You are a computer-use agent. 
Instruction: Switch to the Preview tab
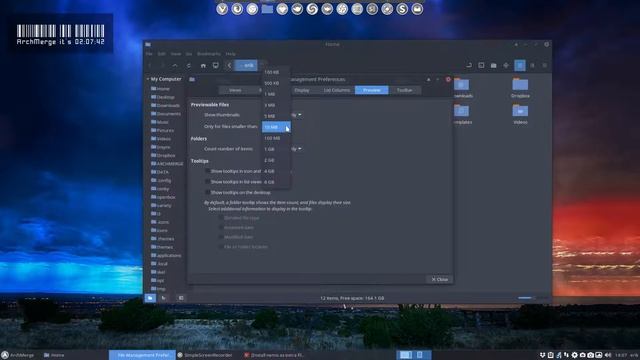(371, 90)
